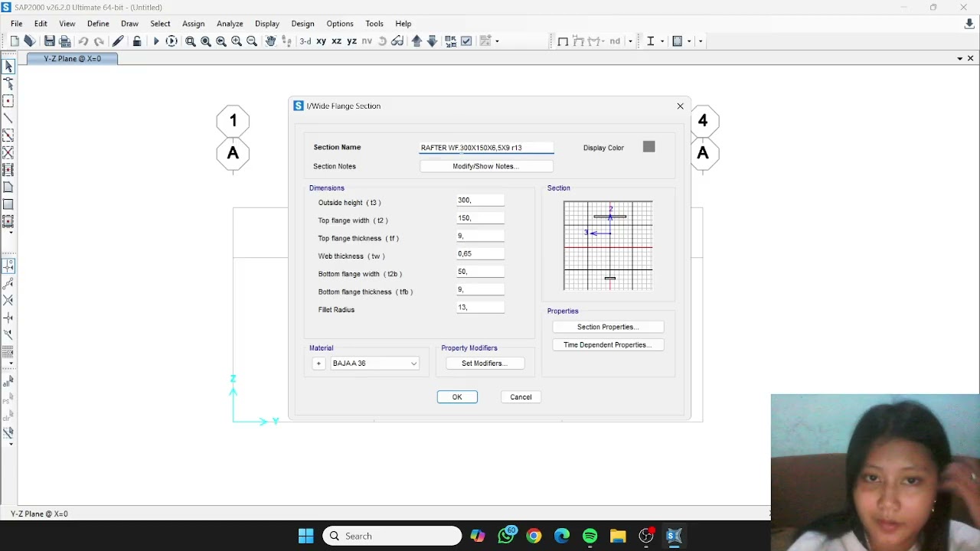This screenshot has width=980, height=551.
Task: Select the pointer Select Object tool
Action: tap(8, 67)
